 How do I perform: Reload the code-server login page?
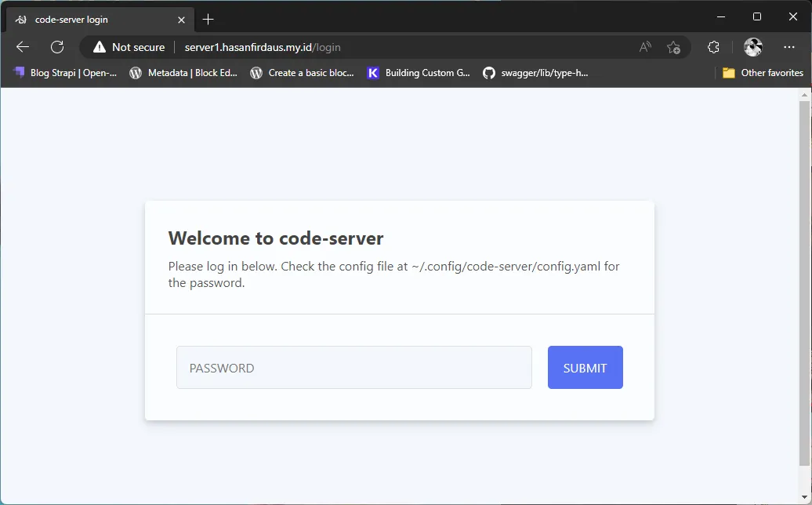(x=56, y=47)
